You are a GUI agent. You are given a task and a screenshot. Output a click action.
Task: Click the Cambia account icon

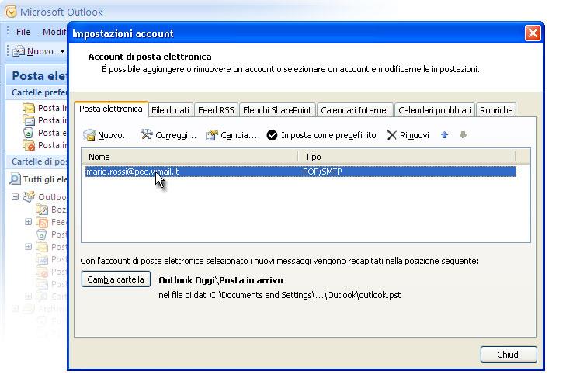tap(212, 135)
